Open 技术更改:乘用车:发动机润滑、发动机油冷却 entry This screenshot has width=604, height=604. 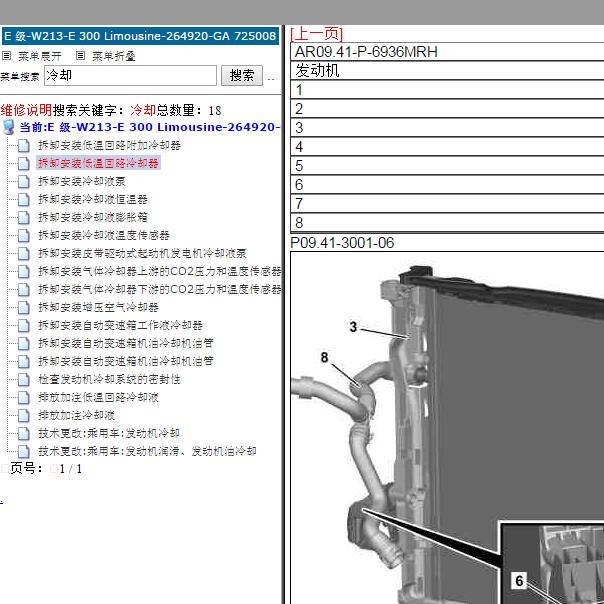(147, 451)
